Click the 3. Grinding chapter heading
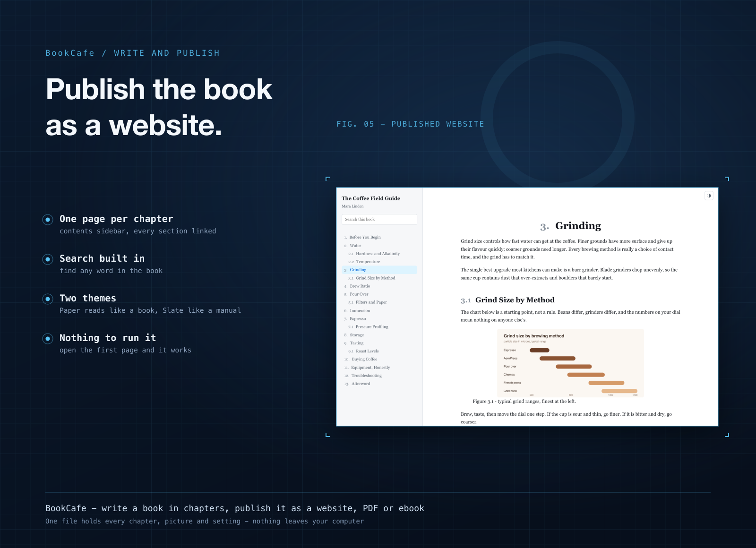This screenshot has height=548, width=756. pyautogui.click(x=570, y=226)
